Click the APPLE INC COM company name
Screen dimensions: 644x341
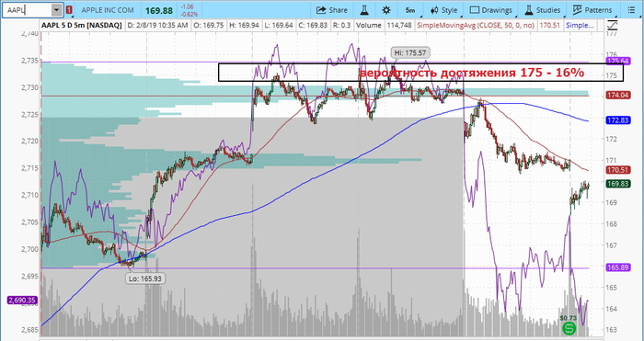[x=108, y=10]
